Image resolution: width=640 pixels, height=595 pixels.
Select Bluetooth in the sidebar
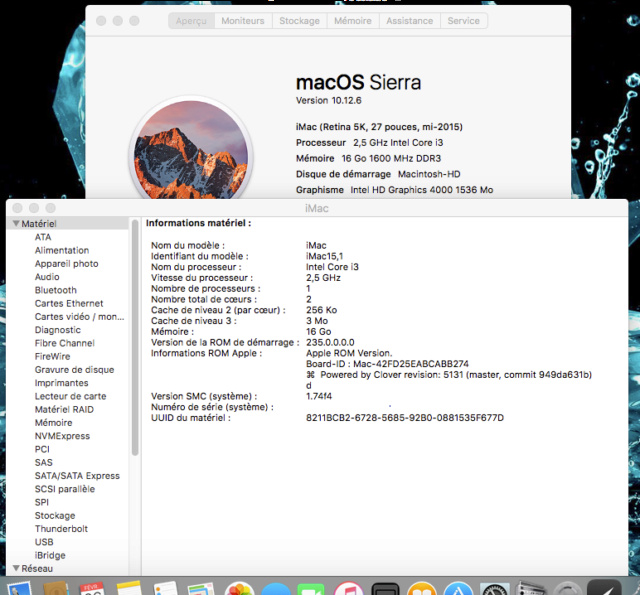56,290
